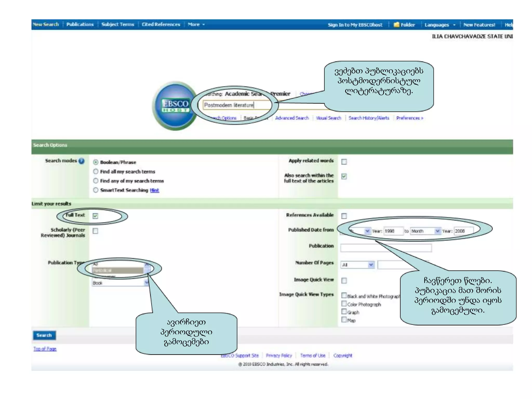Choose SmartText Searching radio option
Viewport: 532px width, 399px height.
click(96, 190)
